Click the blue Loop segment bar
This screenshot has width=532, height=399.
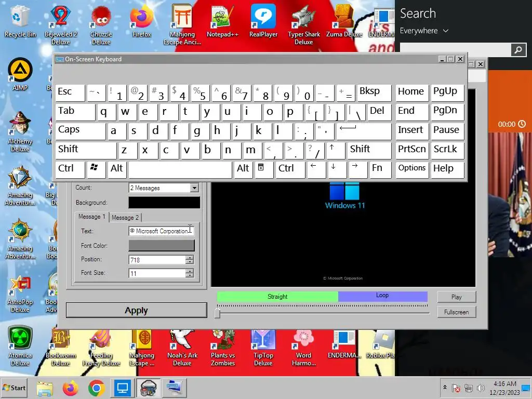point(383,297)
